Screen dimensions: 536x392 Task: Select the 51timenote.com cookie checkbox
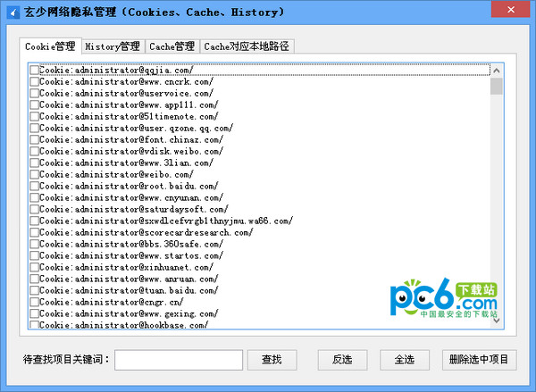[x=34, y=116]
